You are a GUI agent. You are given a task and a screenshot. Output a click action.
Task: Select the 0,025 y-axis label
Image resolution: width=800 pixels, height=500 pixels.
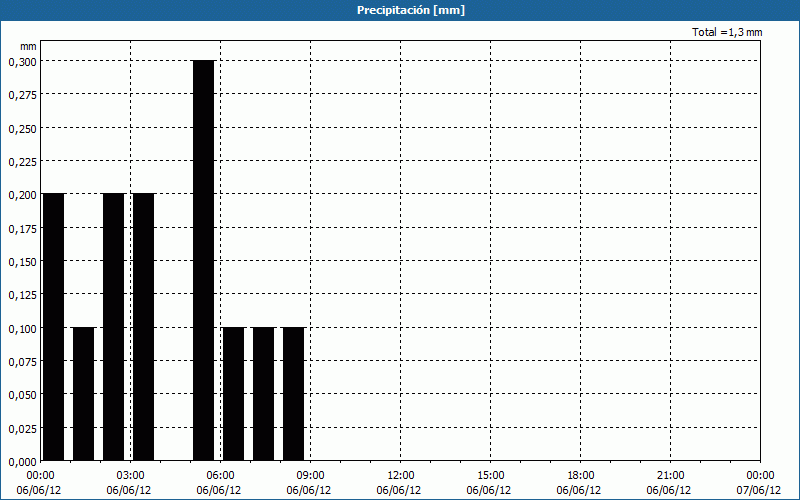22,429
